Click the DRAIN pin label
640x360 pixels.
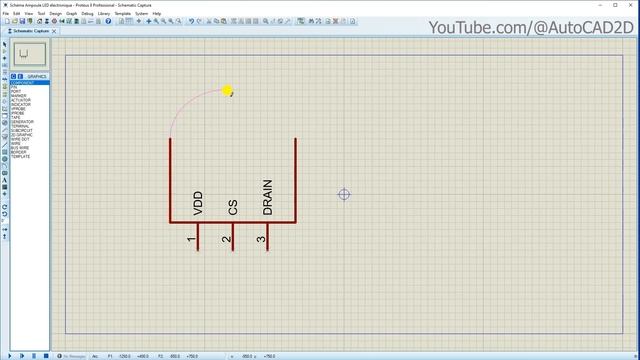click(267, 197)
